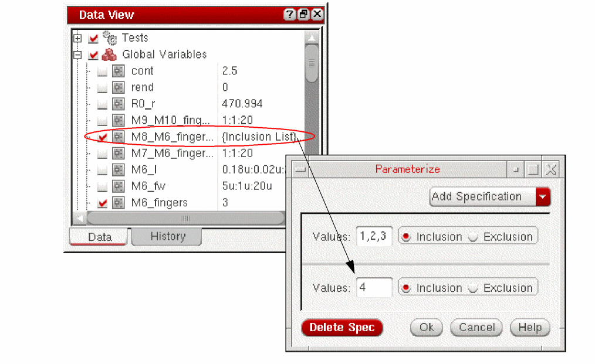Viewport: 595px width, 364px height.
Task: Confirm with the Ok button
Action: (427, 327)
